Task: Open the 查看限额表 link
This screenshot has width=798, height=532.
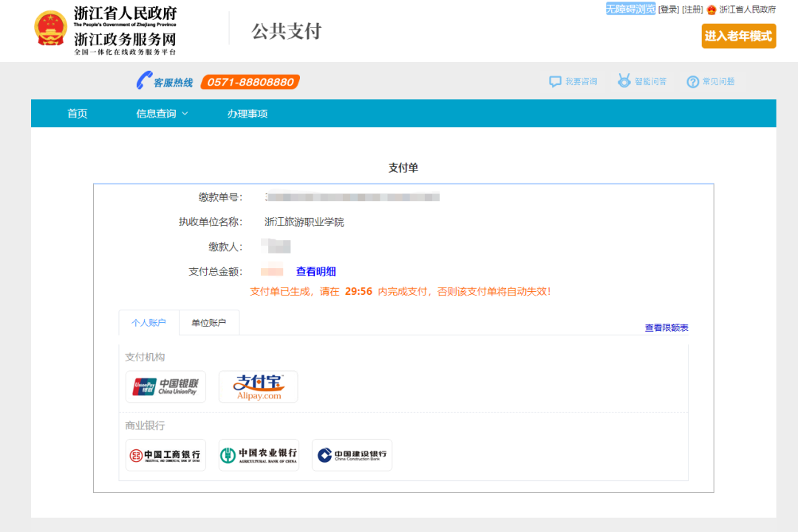Action: tap(666, 328)
